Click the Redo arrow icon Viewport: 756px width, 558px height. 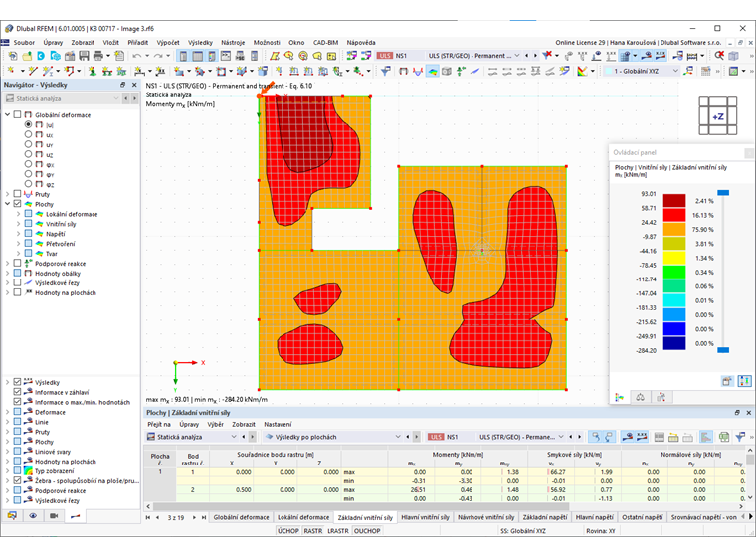tap(157, 56)
